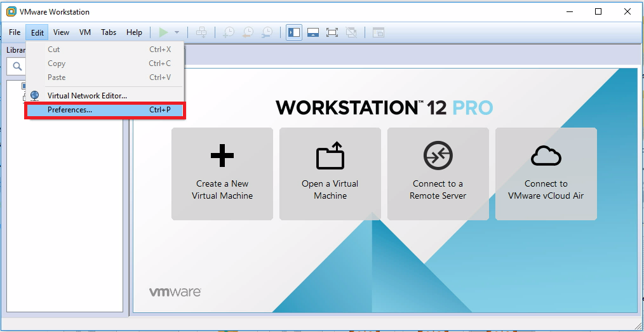Expand the power options dropdown arrow
This screenshot has height=332, width=644.
(177, 32)
